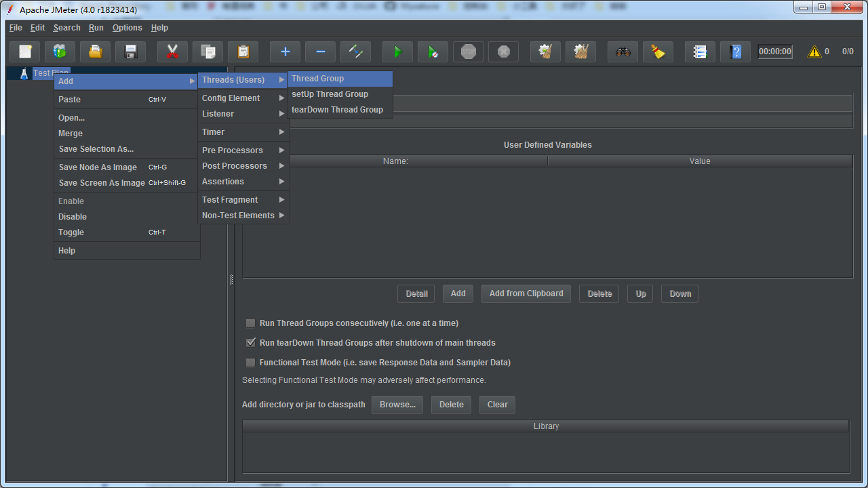This screenshot has height=488, width=868.
Task: Expand the Config Element submenu
Action: [x=243, y=98]
